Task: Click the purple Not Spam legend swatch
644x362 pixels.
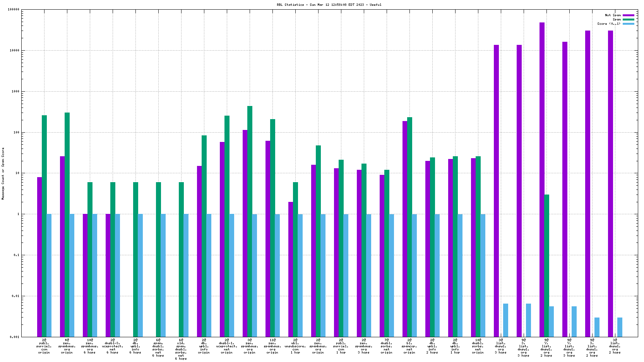Action: point(628,15)
